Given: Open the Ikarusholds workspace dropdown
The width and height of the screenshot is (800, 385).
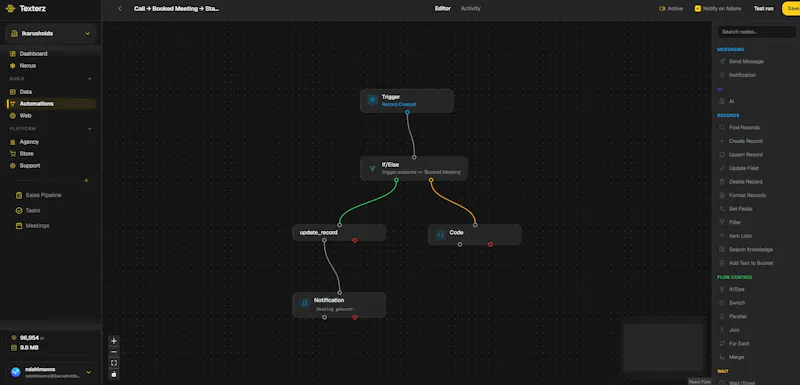Looking at the screenshot, I should [x=51, y=34].
